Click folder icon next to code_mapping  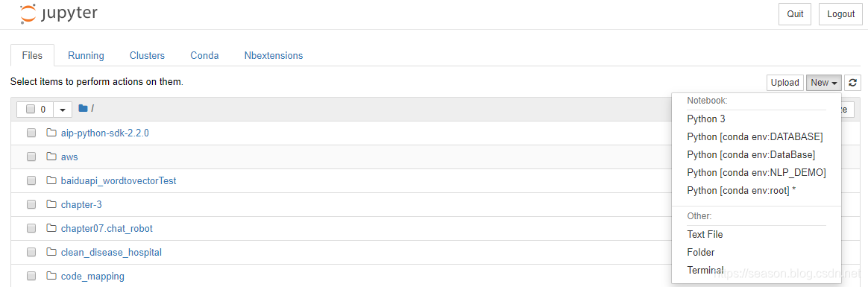(52, 276)
